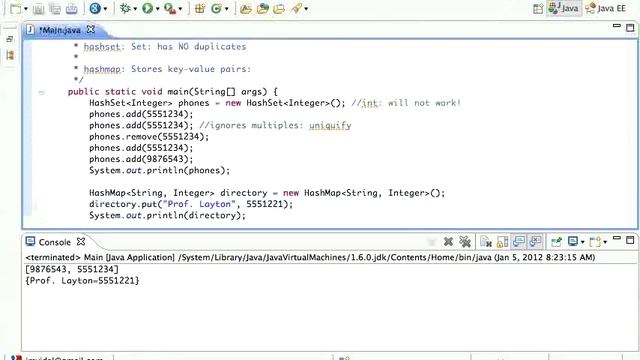The image size is (640, 360).
Task: Click the 'phones.remove(5551234);' code line
Action: coord(149,137)
